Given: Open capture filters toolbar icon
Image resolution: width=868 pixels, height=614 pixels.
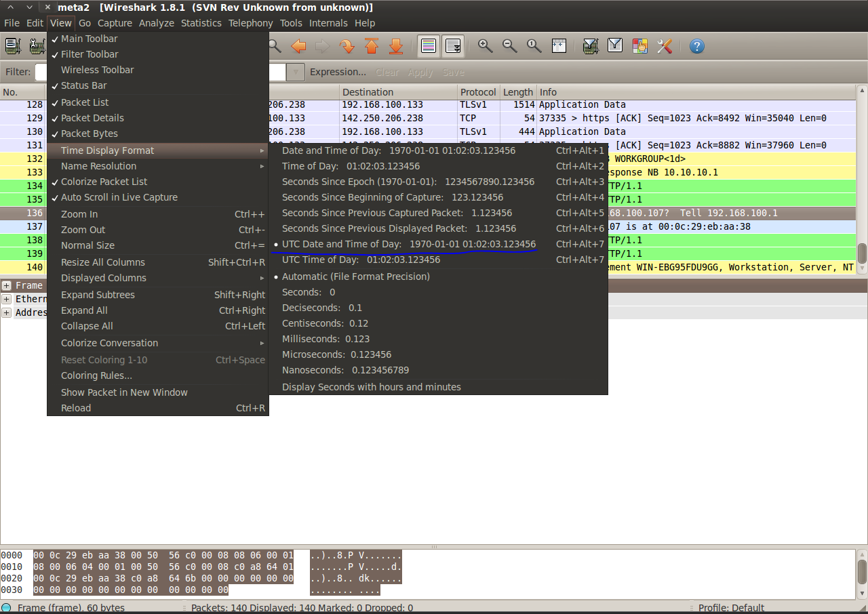Looking at the screenshot, I should pos(591,46).
